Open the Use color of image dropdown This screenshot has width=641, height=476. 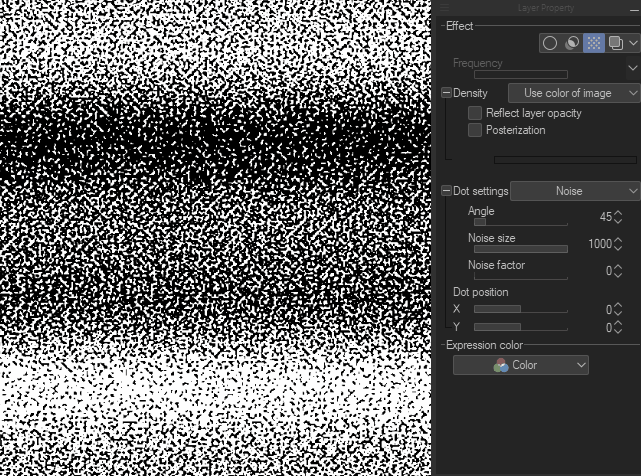click(x=574, y=93)
